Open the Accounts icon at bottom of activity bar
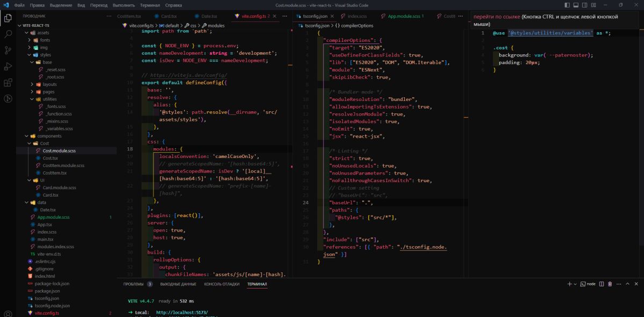 click(8, 313)
